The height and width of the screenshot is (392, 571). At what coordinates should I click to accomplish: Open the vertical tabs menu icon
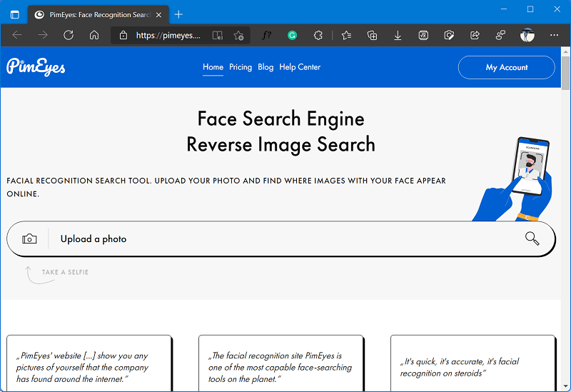pyautogui.click(x=15, y=14)
